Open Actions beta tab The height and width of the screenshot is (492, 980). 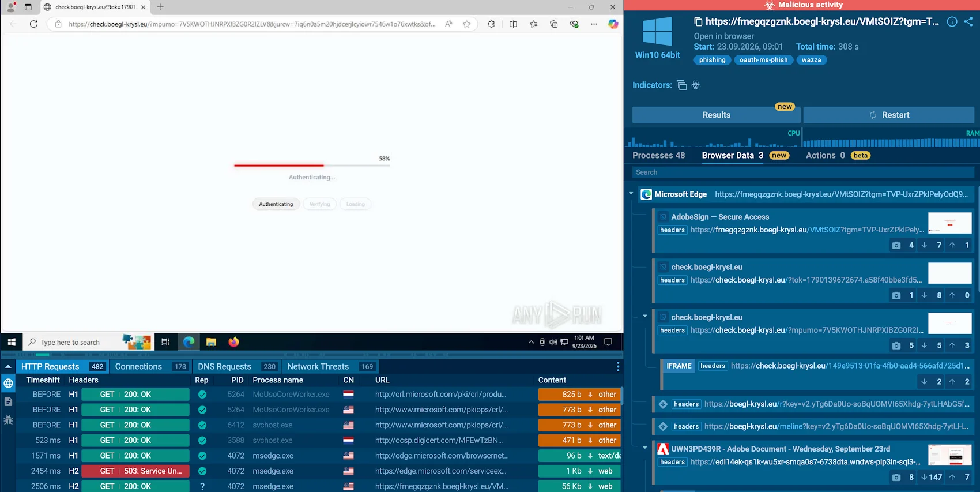838,155
